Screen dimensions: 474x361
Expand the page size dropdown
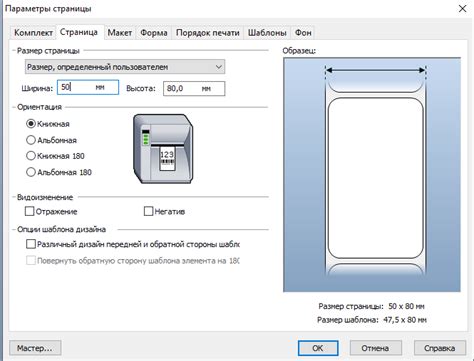[125, 67]
